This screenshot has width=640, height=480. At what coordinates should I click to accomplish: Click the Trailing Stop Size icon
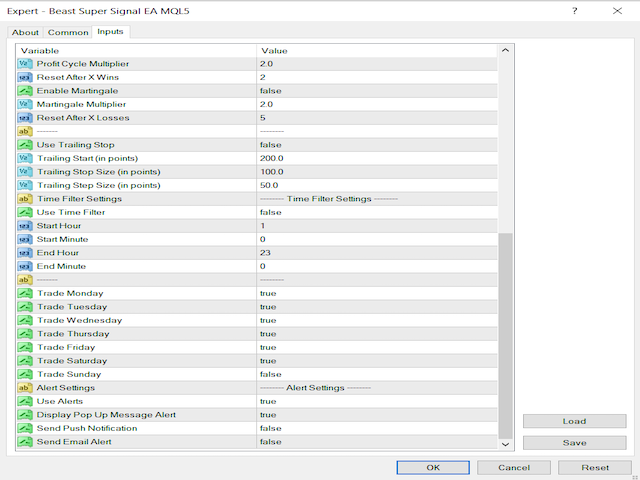click(x=25, y=171)
